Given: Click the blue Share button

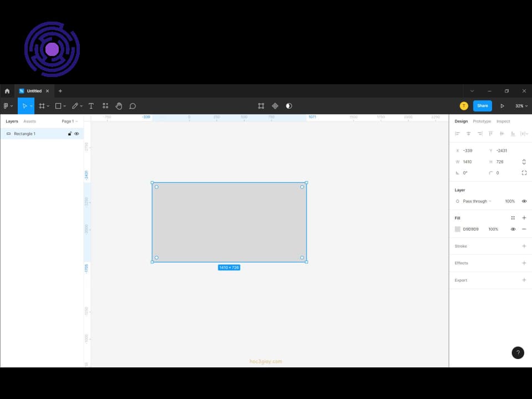Looking at the screenshot, I should click(482, 106).
